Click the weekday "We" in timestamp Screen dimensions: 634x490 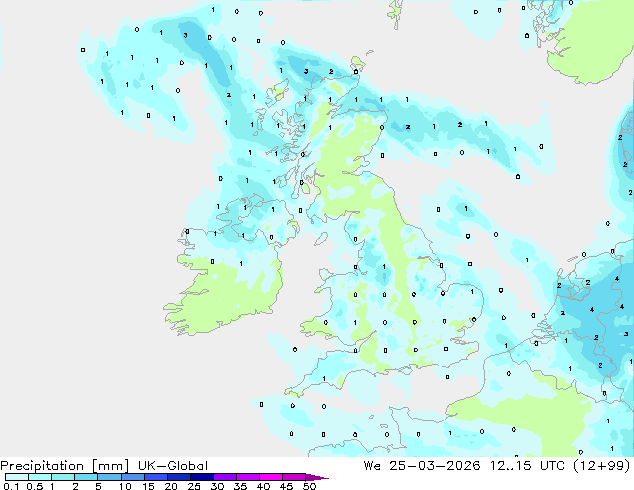coord(372,466)
